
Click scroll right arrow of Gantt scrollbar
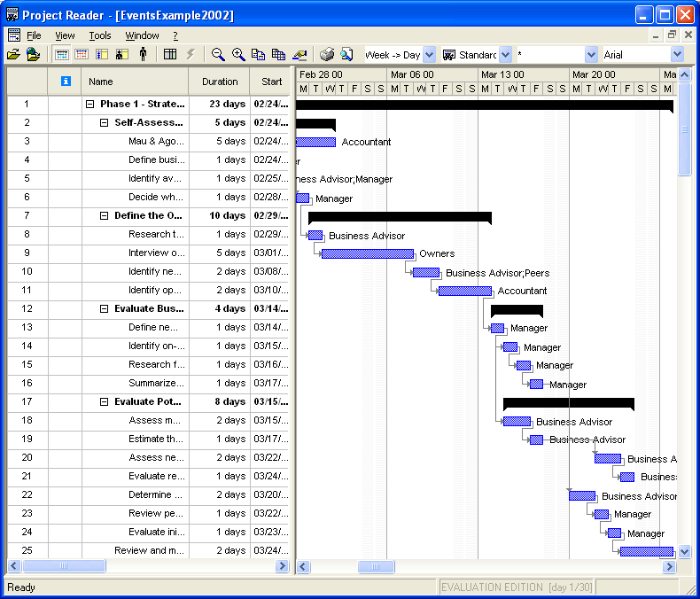click(x=670, y=566)
